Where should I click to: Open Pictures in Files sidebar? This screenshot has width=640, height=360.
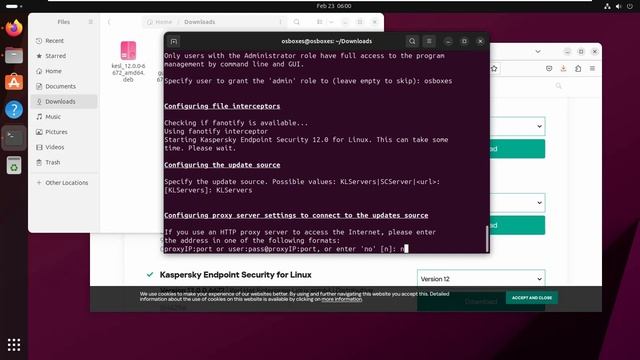(64, 132)
